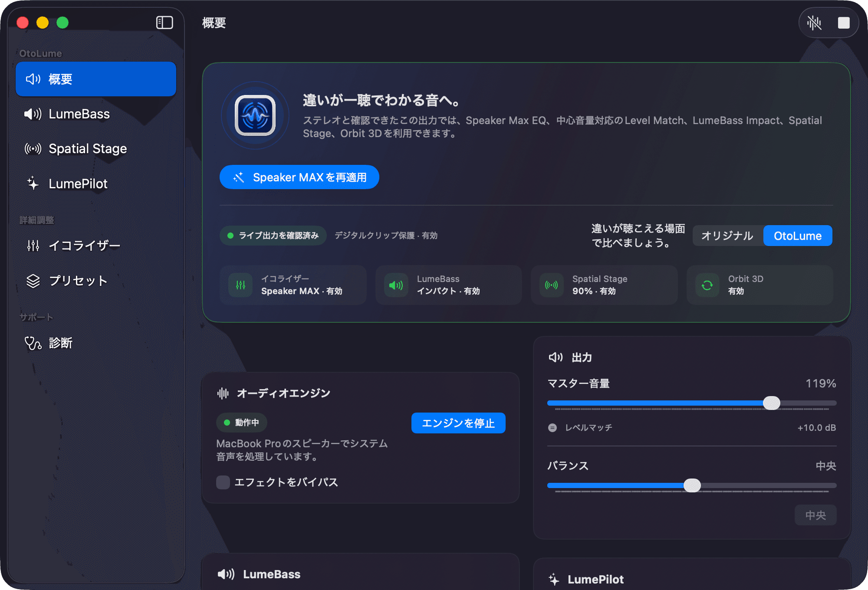Click the sliders icon beside イコライザー in the sidebar
This screenshot has width=868, height=590.
(33, 246)
